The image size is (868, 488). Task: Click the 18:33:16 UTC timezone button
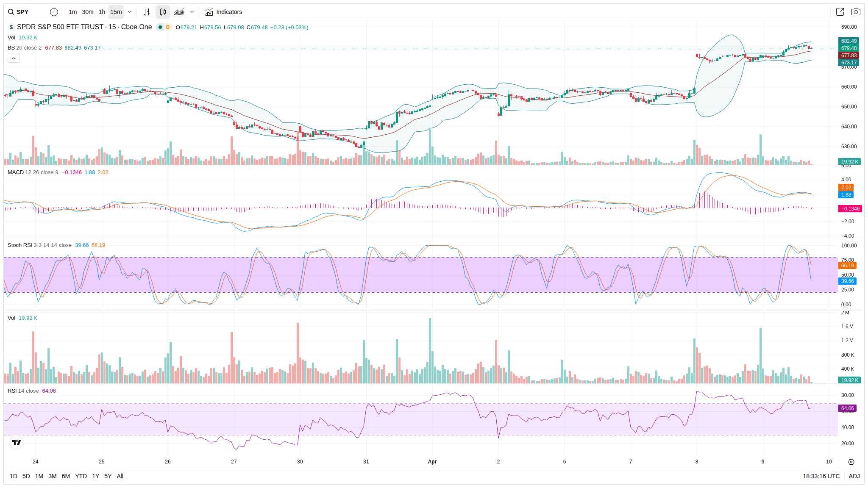[x=821, y=476]
